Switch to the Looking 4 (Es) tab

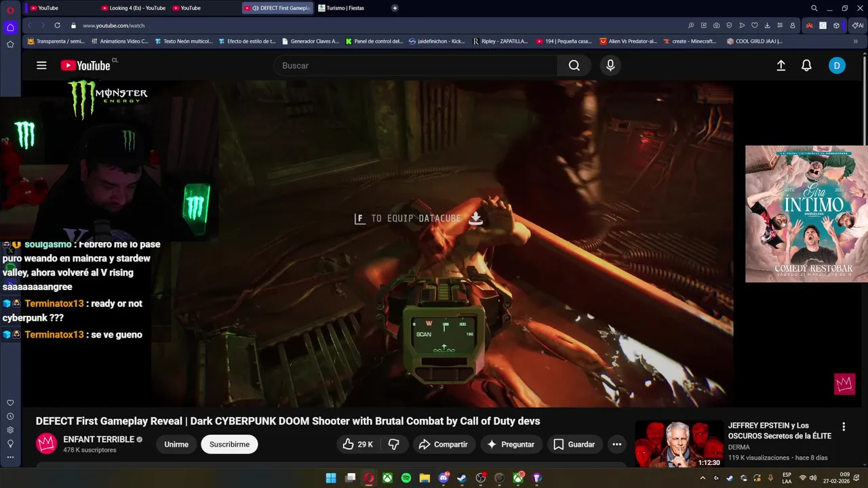tap(133, 8)
